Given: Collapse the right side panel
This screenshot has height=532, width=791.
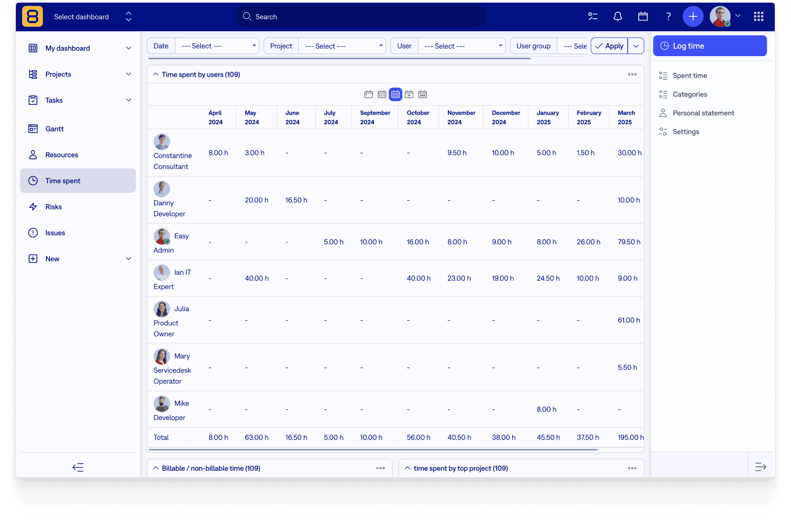Looking at the screenshot, I should [x=761, y=467].
